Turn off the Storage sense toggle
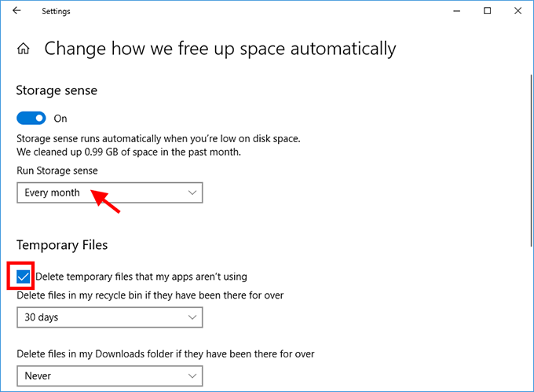This screenshot has height=392, width=534. pos(31,118)
